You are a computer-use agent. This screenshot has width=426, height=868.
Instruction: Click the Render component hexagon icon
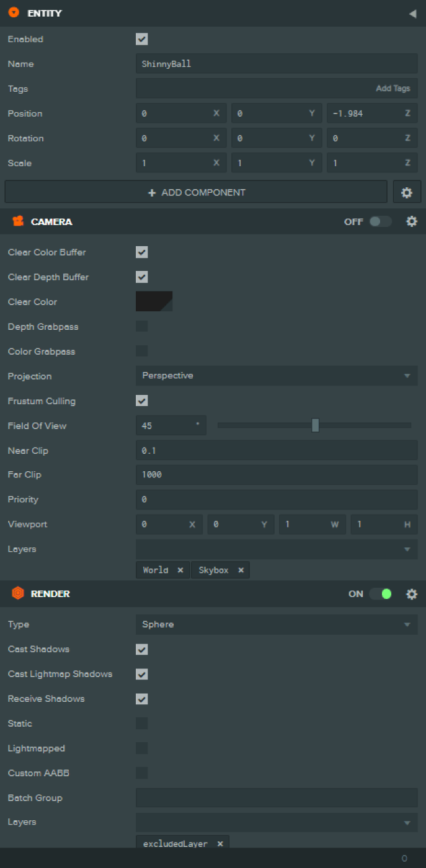[x=18, y=593]
